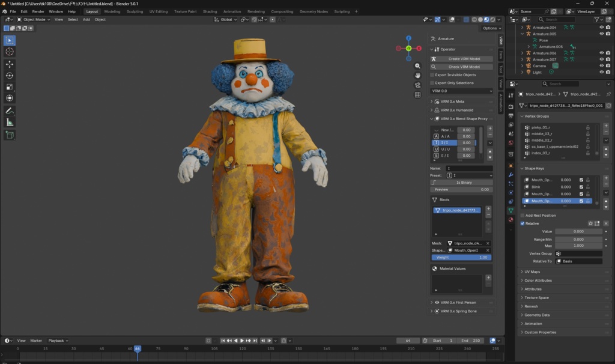Open the Global transform orientation dropdown
615x364 pixels.
(x=226, y=19)
